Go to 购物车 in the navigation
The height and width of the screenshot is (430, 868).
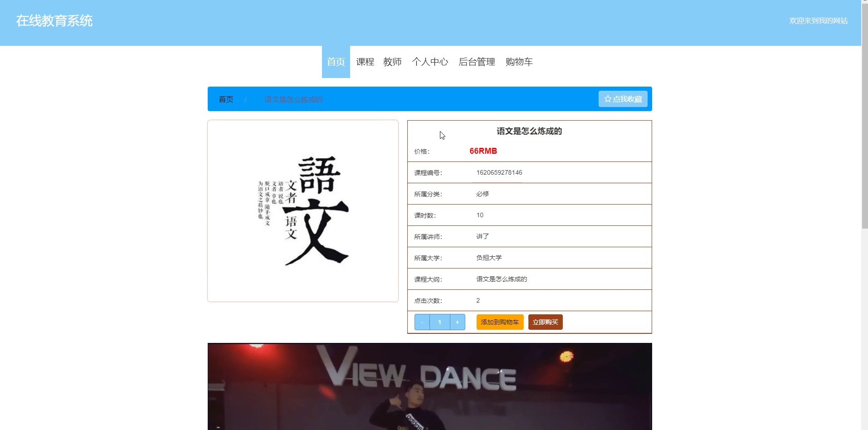519,62
